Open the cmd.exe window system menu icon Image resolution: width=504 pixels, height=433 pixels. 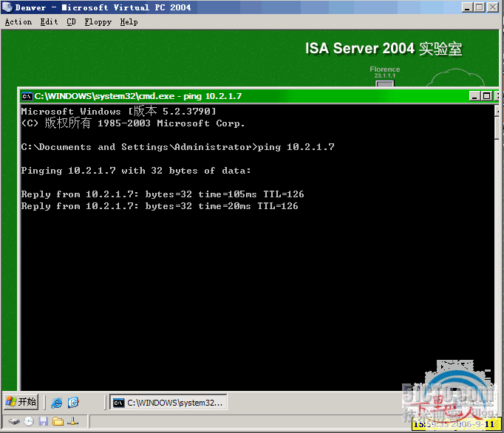pyautogui.click(x=27, y=96)
